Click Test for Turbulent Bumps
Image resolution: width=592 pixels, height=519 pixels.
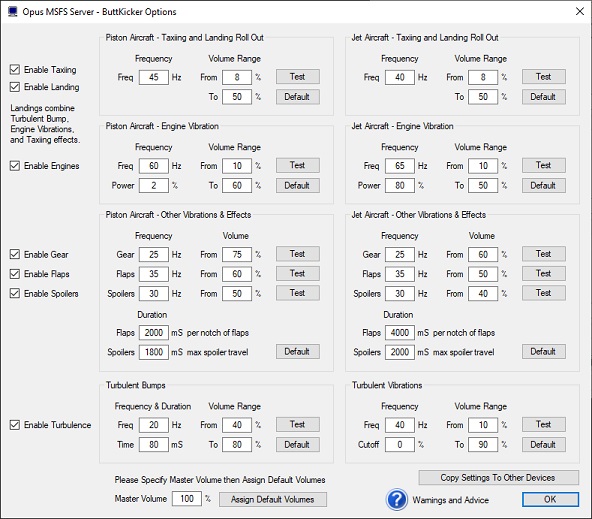coord(298,424)
